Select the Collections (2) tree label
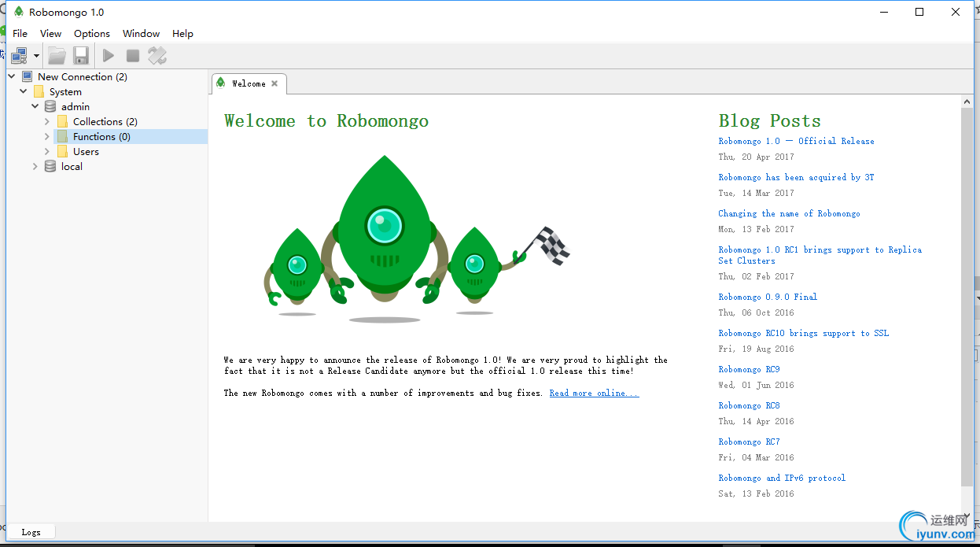The height and width of the screenshot is (547, 980). click(x=105, y=122)
